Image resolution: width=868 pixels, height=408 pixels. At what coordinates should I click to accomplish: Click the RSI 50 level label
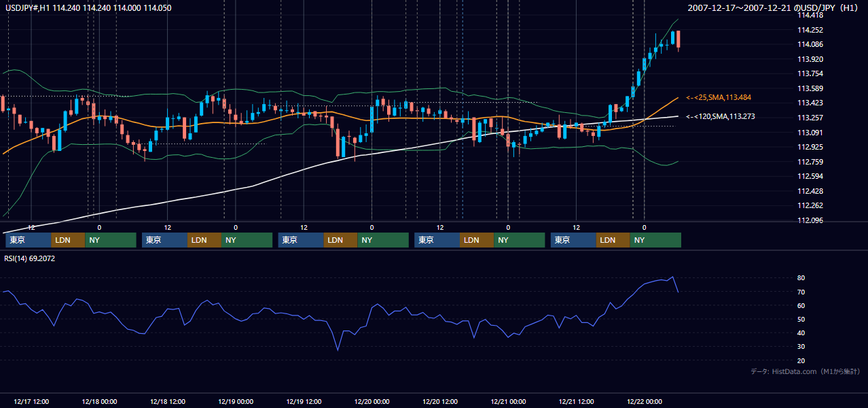801,319
